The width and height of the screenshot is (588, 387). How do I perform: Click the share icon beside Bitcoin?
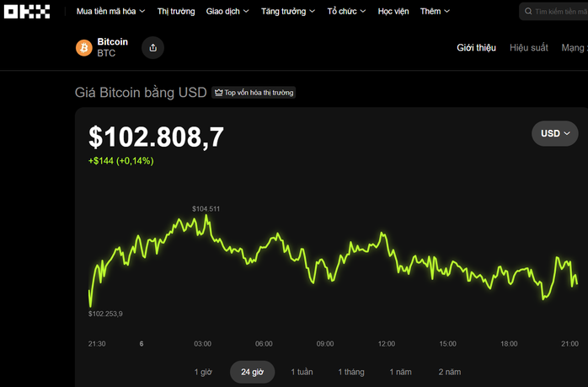[152, 48]
